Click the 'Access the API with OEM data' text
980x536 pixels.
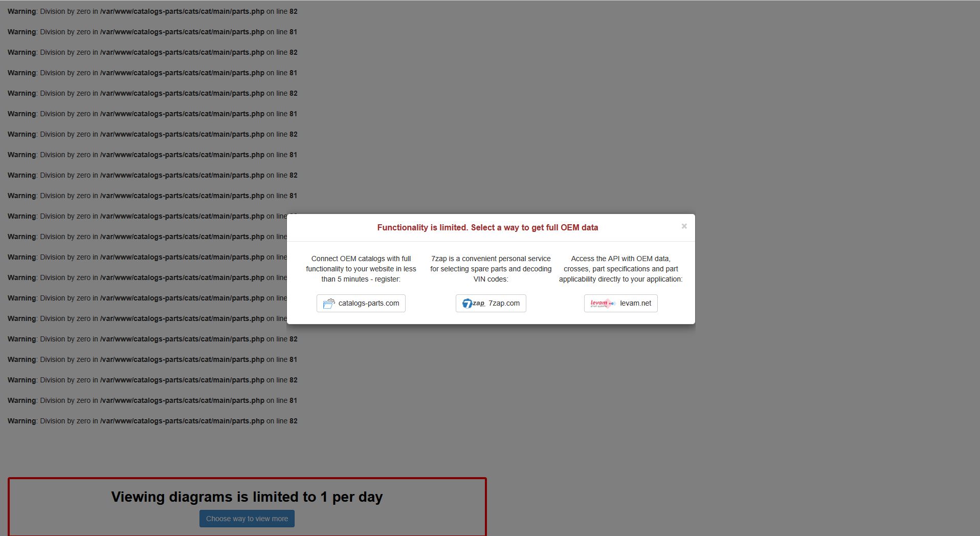point(621,269)
